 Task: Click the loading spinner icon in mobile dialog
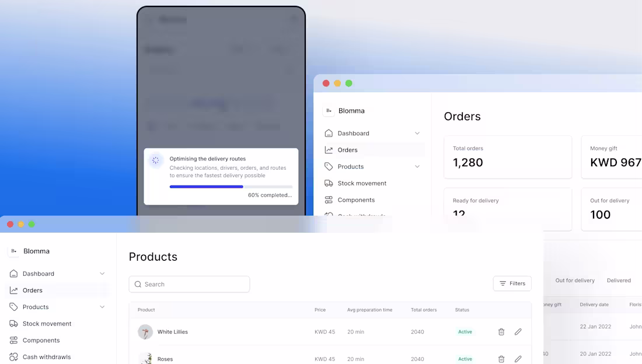pos(156,160)
